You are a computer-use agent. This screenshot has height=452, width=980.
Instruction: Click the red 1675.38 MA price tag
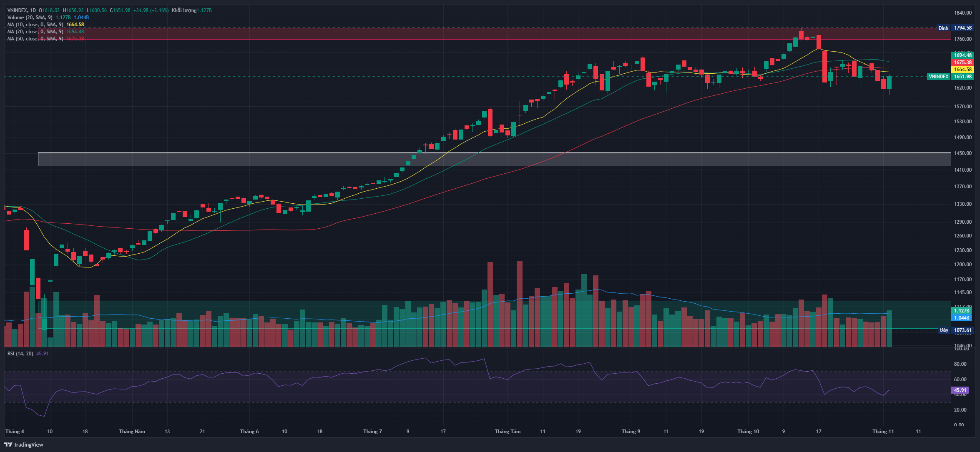[962, 62]
